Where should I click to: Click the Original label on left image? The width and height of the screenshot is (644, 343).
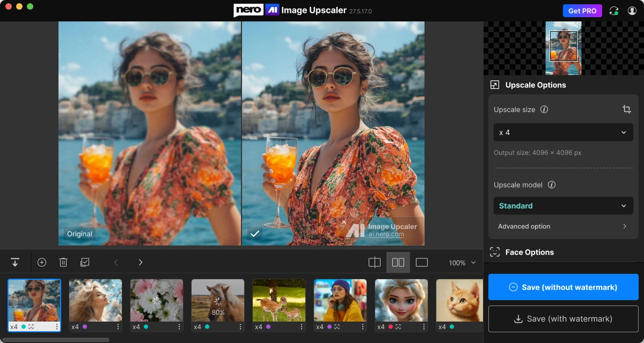click(79, 234)
